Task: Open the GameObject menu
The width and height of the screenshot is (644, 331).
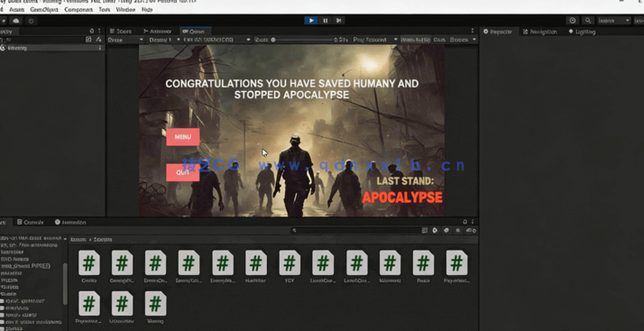Action: [x=44, y=9]
